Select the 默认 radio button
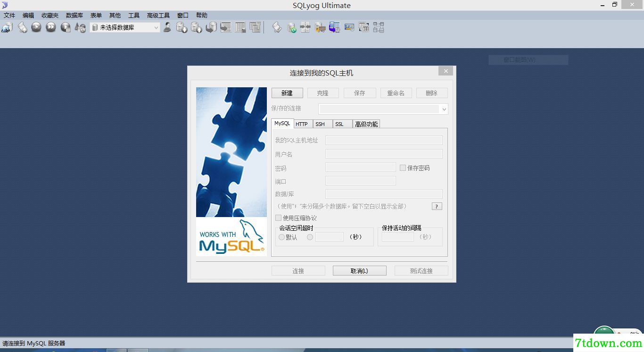The height and width of the screenshot is (352, 644). (x=281, y=237)
